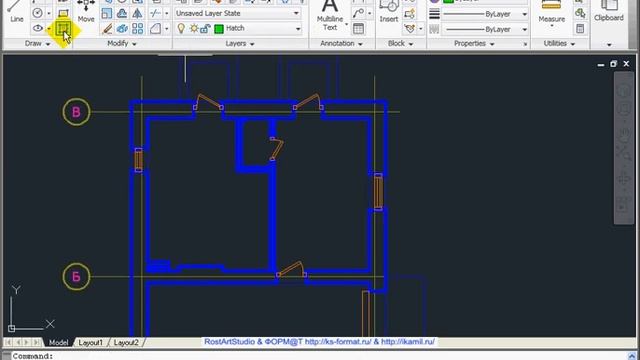This screenshot has height=360, width=640.
Task: Select the Multileader tool in Annotation panel
Action: pyautogui.click(x=358, y=13)
